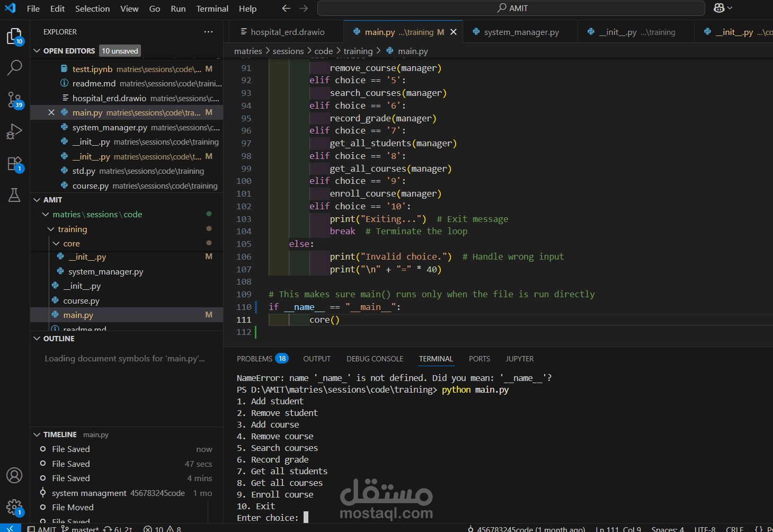Collapse the TIMELINE section
Screen dimensions: 773x532
(x=37, y=434)
